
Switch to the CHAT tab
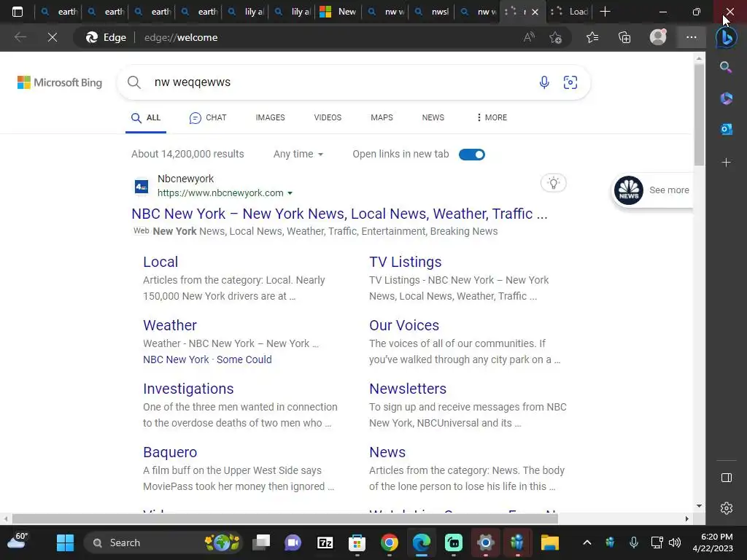coord(208,117)
